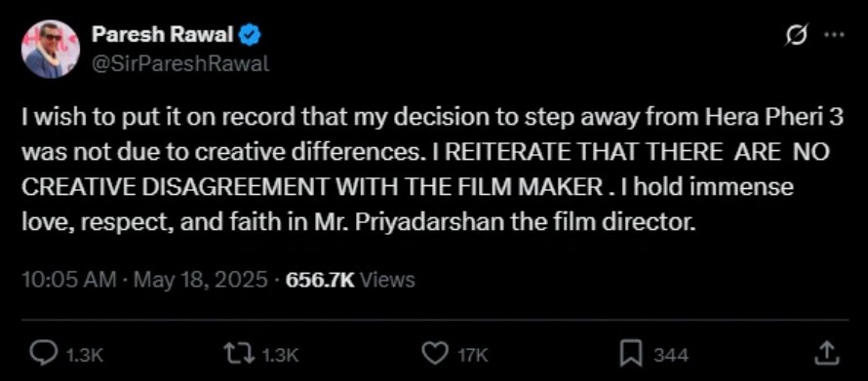Click the 1.3K replies count
Screen dimensions: 868x381
84,355
